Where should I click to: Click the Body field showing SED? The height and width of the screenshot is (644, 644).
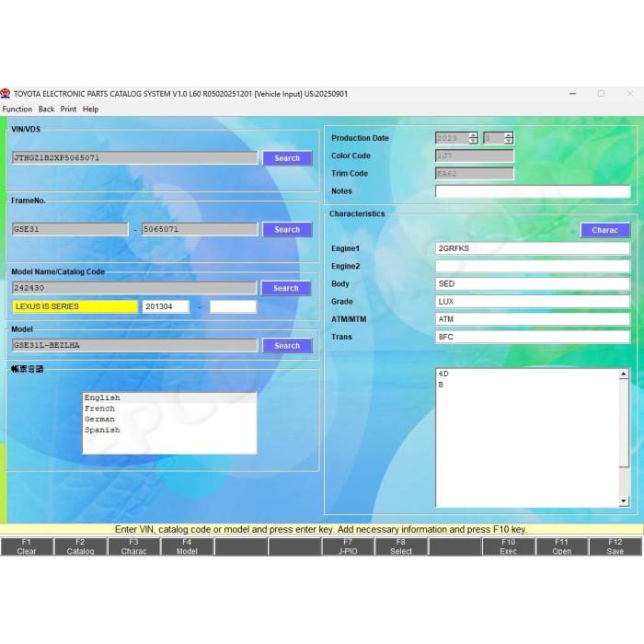coord(533,283)
